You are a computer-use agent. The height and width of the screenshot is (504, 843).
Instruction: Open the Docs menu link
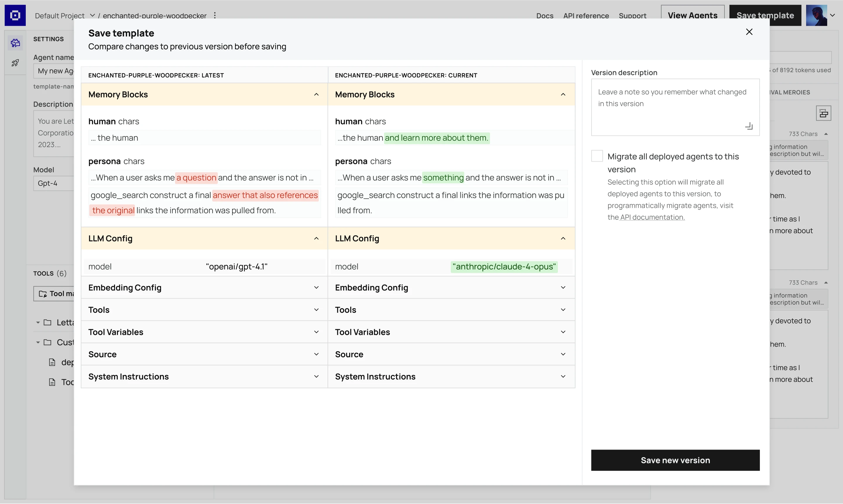pos(544,16)
